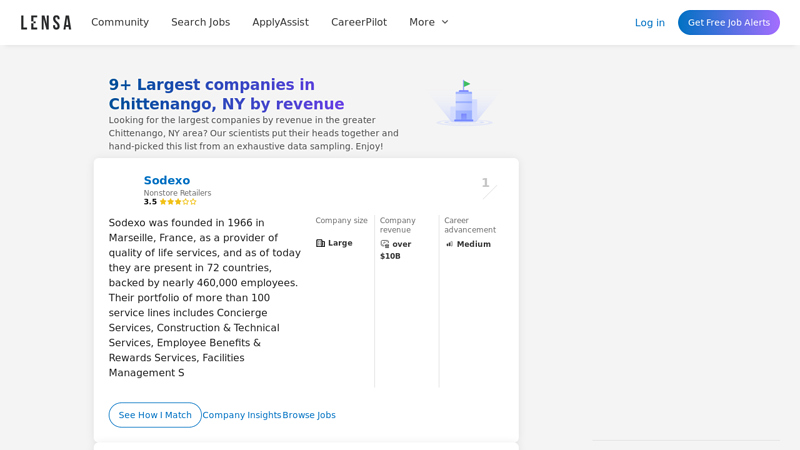Click the company size building icon
This screenshot has height=450, width=800.
click(x=320, y=243)
